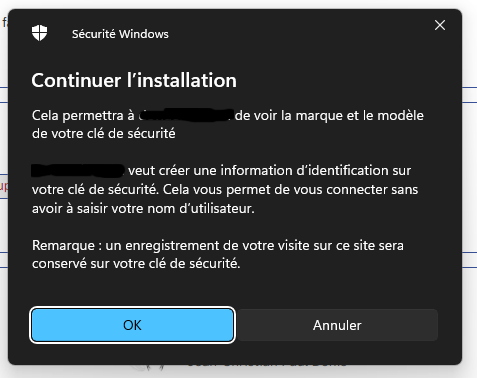Image resolution: width=477 pixels, height=378 pixels.
Task: Click the "Sécurité Windows" title text
Action: pos(120,34)
